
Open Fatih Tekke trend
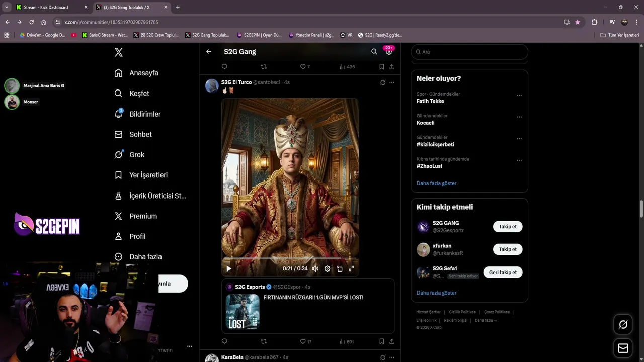(x=430, y=101)
